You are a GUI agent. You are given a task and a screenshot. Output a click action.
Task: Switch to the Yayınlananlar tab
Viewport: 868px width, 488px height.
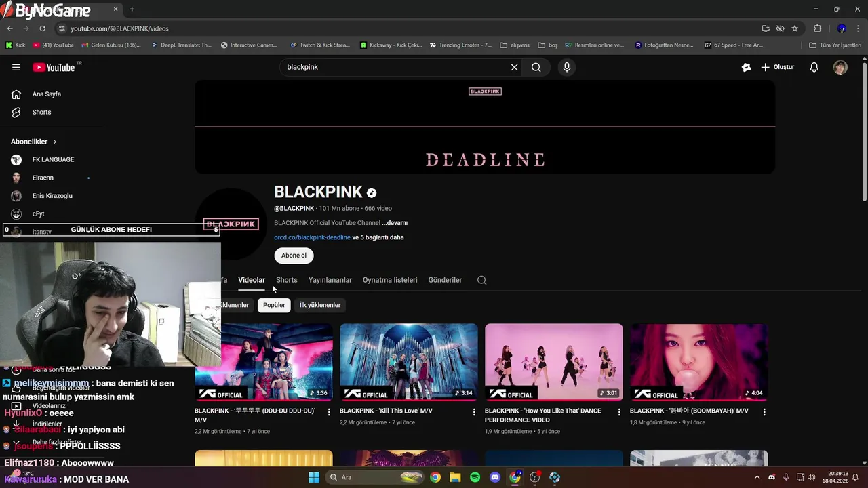click(x=330, y=280)
